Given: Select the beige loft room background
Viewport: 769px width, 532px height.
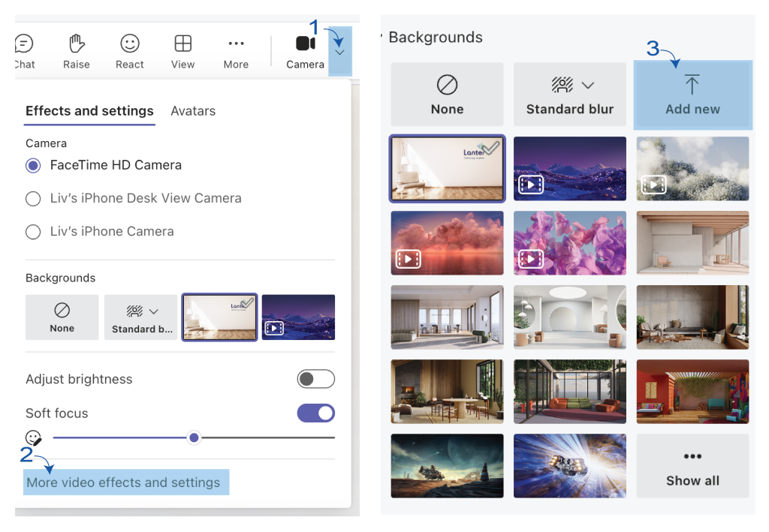Looking at the screenshot, I should [x=692, y=243].
